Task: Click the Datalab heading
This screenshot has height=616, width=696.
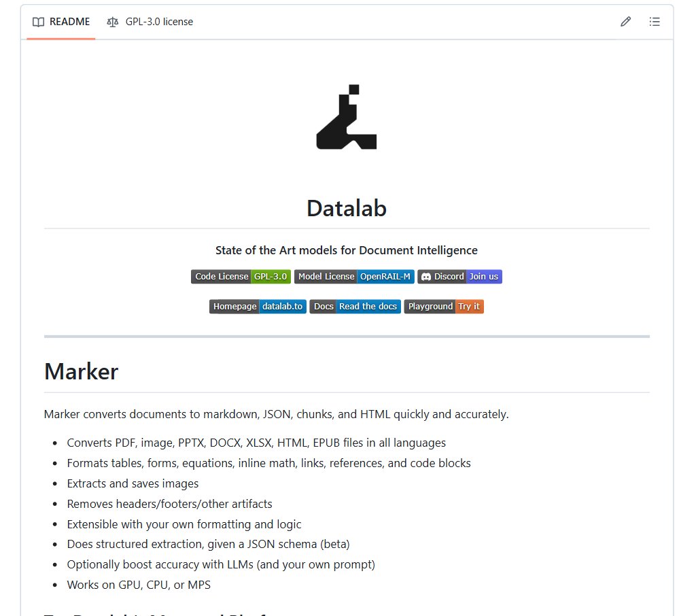Action: 347,208
